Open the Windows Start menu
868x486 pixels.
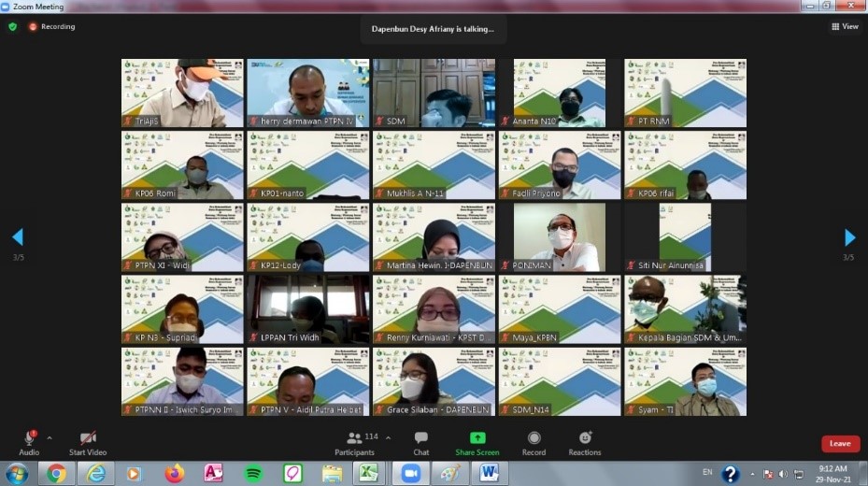pos(17,474)
